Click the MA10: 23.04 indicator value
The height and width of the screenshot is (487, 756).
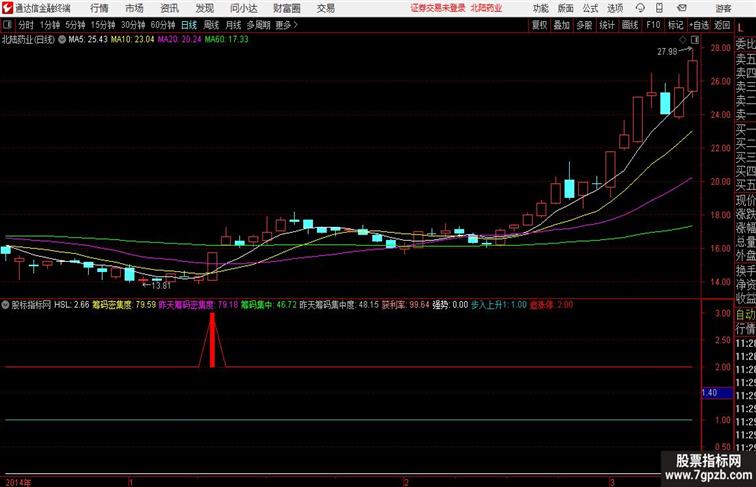point(133,39)
